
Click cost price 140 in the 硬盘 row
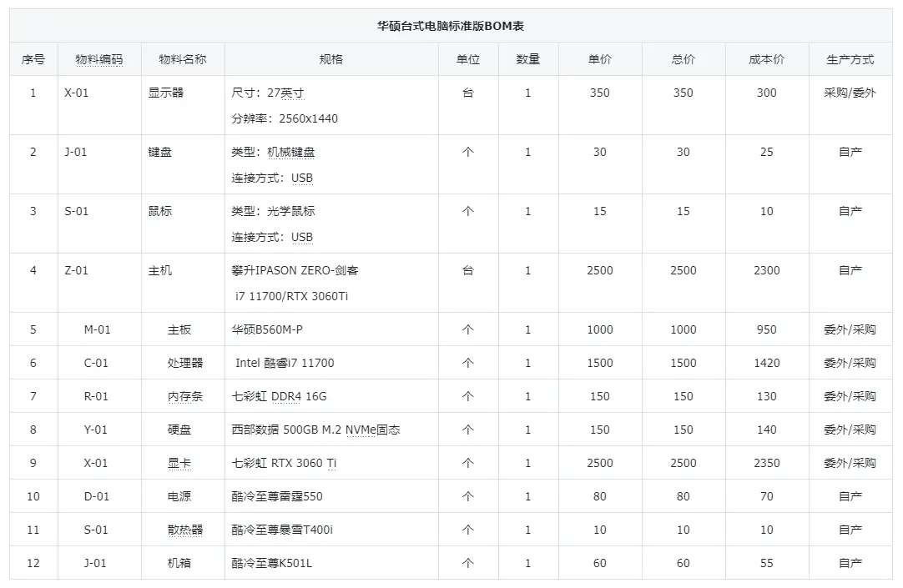tap(766, 430)
